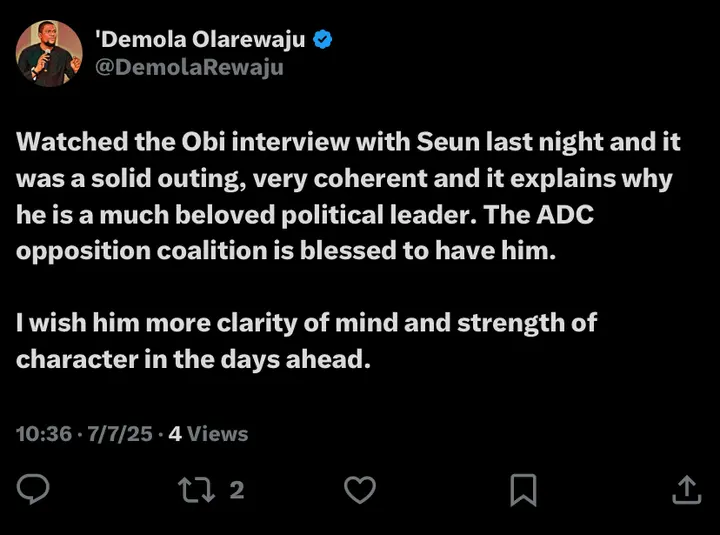
Task: Click the line starting 'was a solid outing'
Action: [x=344, y=178]
